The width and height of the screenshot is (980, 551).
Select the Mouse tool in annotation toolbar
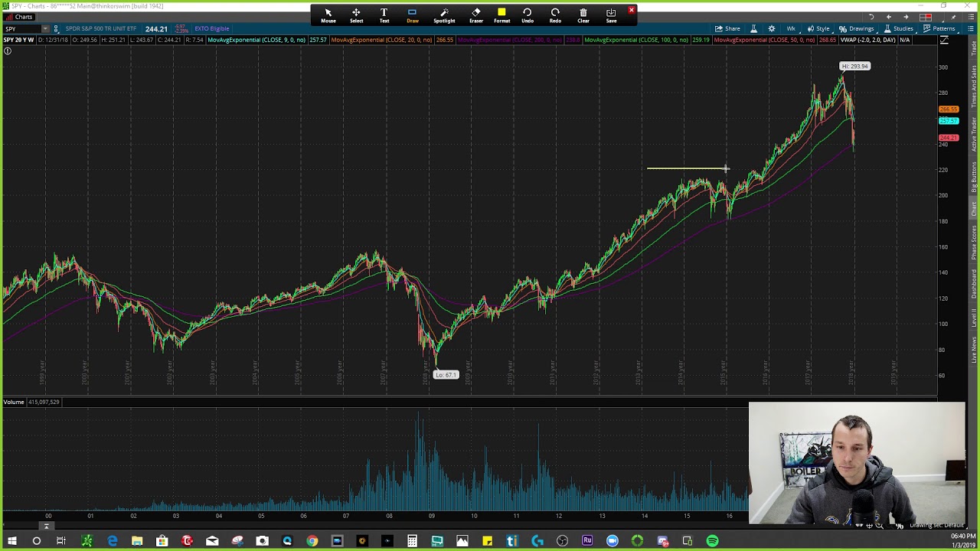[x=328, y=15]
